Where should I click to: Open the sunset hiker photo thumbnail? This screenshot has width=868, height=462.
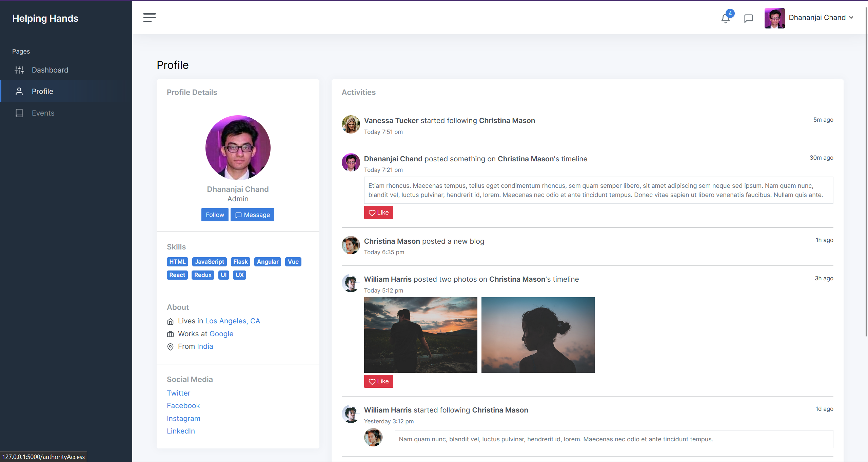(x=420, y=335)
